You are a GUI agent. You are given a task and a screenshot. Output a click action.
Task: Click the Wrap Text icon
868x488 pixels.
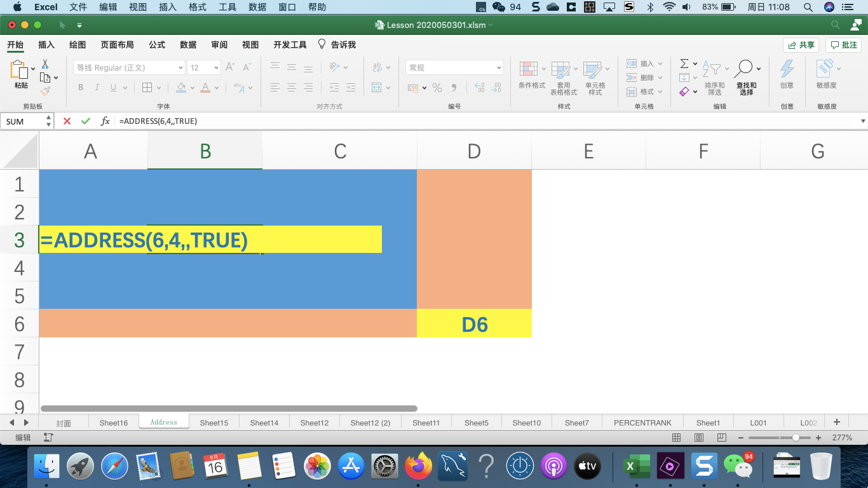(377, 67)
